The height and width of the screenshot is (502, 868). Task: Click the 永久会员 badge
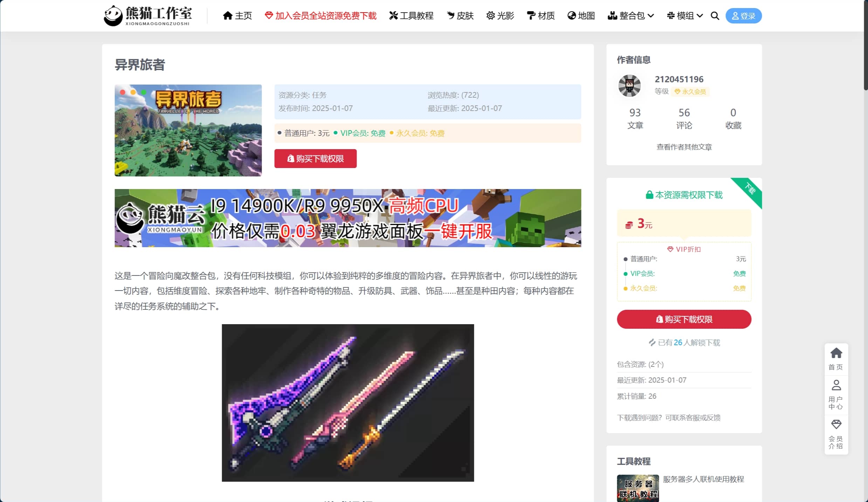click(690, 92)
